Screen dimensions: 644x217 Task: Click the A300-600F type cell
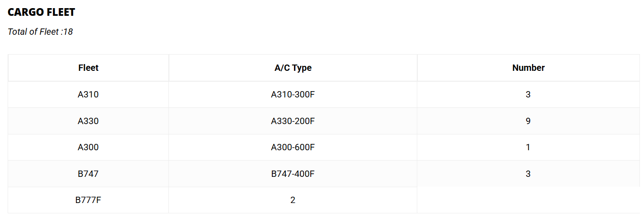point(293,147)
